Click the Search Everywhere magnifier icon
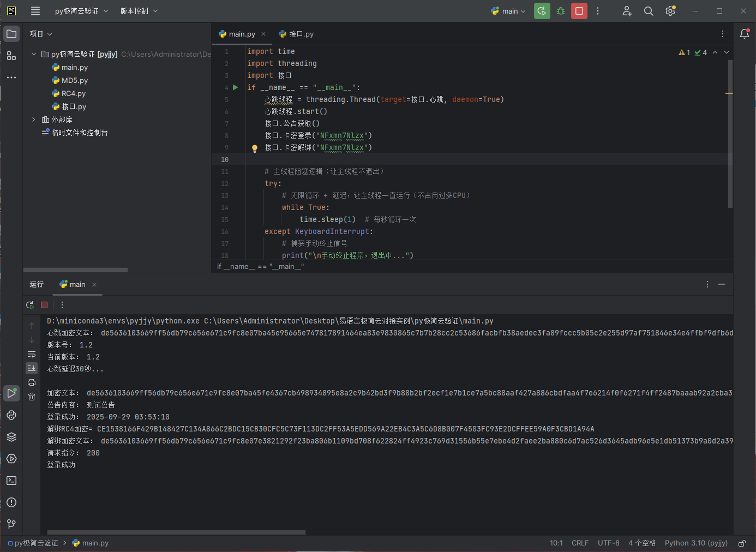The height and width of the screenshot is (552, 756). click(649, 11)
